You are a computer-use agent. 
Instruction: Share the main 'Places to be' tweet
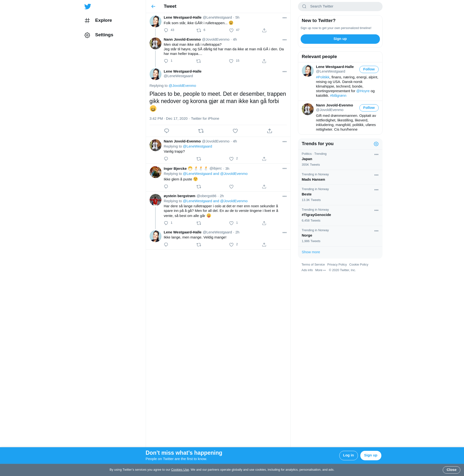tap(269, 131)
